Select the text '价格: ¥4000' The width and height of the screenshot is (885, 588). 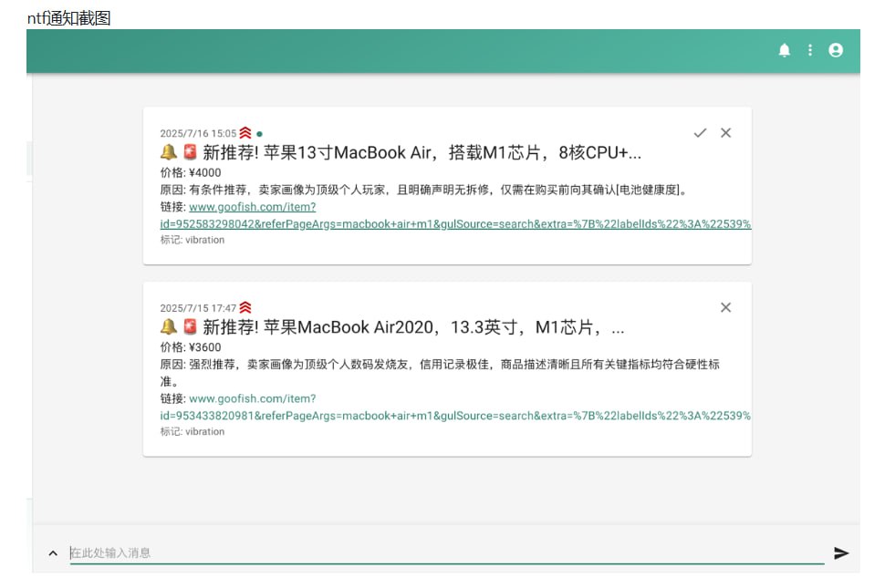coord(191,172)
